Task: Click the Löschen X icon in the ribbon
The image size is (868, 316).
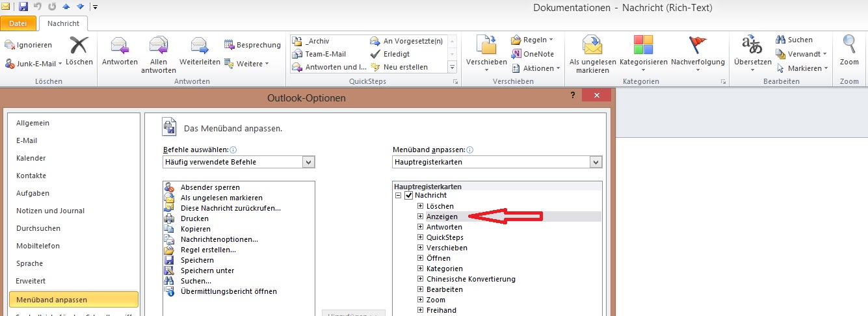Action: pyautogui.click(x=79, y=46)
